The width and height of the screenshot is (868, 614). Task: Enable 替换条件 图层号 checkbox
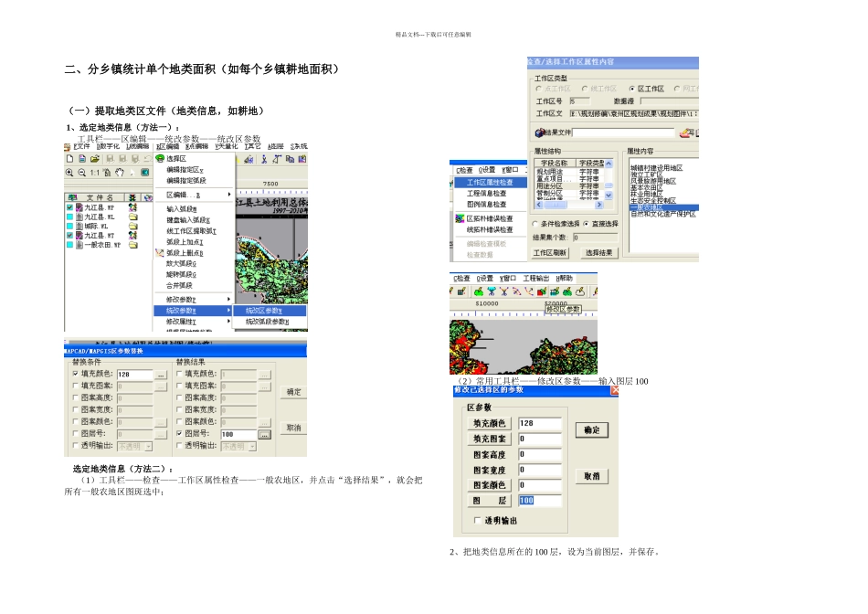(75, 433)
